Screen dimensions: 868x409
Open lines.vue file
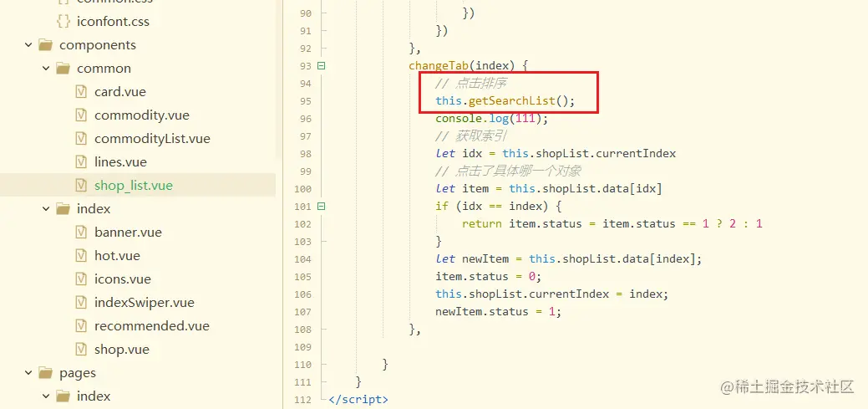click(120, 161)
